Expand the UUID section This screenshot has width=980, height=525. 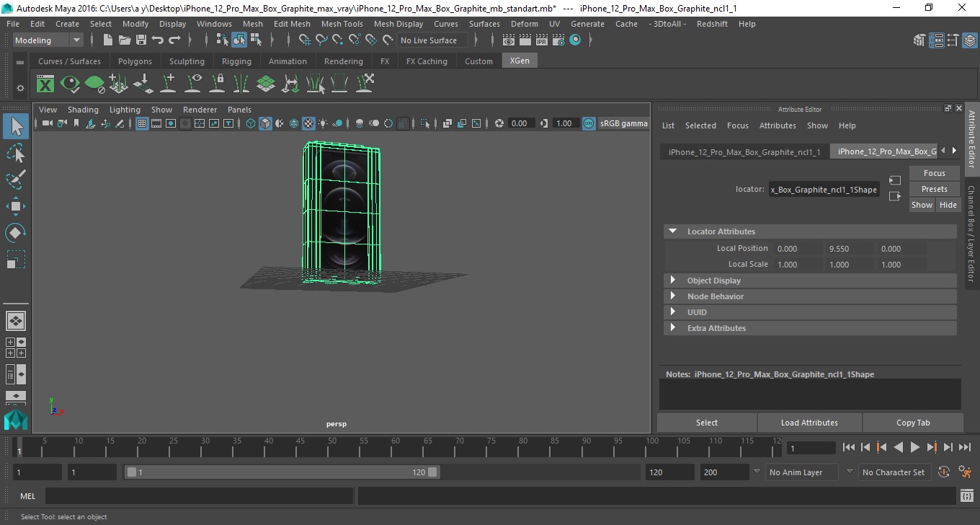point(672,312)
